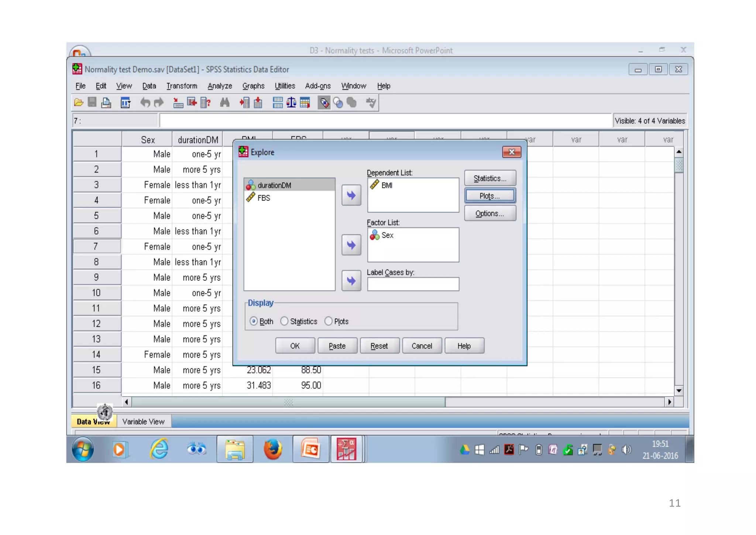Select the Statistics display radio button
The width and height of the screenshot is (756, 535).
[284, 321]
